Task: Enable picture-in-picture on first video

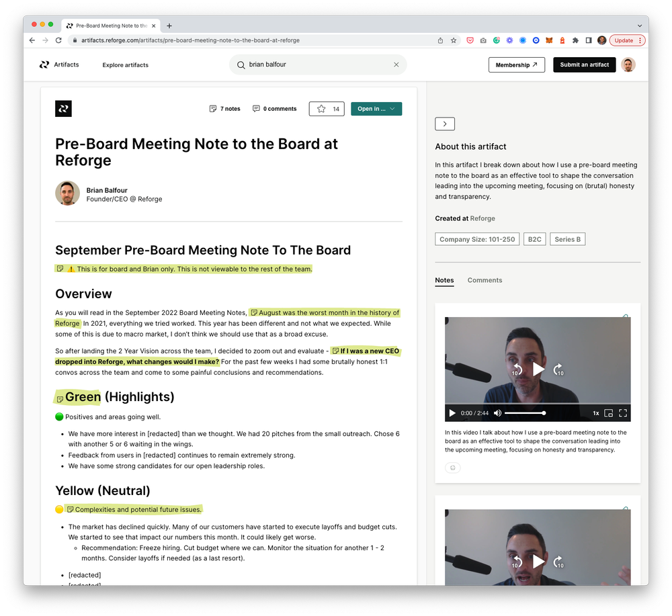Action: (608, 413)
